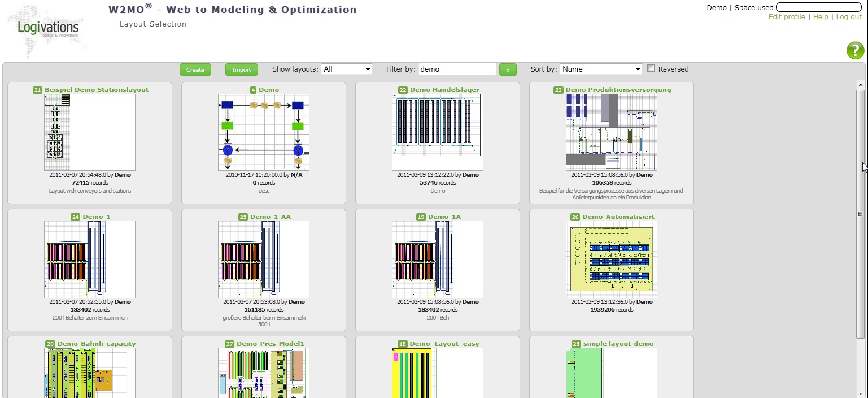Click inside the Filter by text field
Screen dimensions: 868x398
click(457, 69)
